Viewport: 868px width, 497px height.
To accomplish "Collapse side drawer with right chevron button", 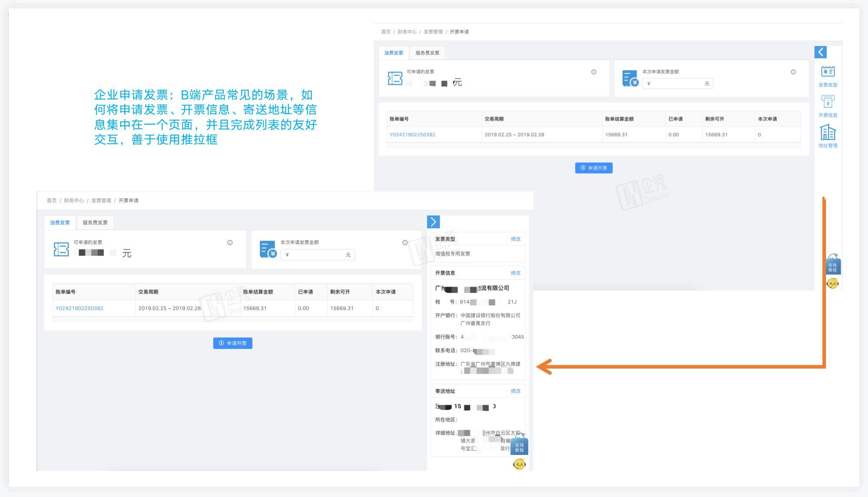I will coord(433,222).
